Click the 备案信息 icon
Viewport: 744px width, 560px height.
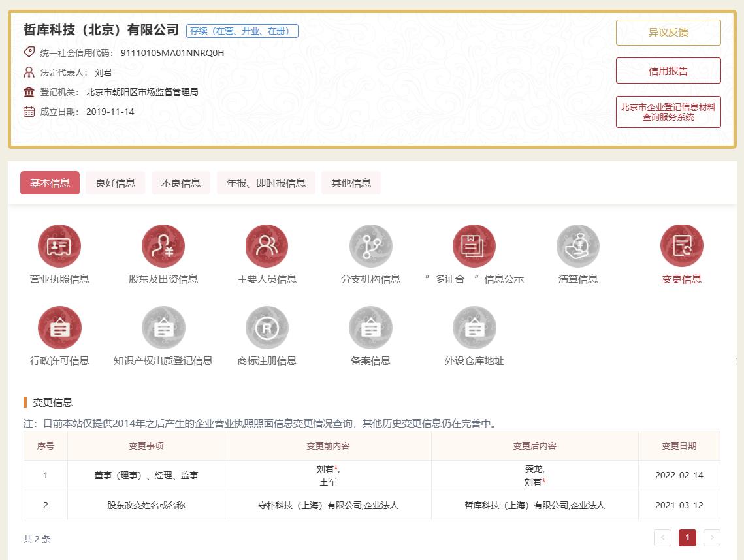tap(370, 328)
